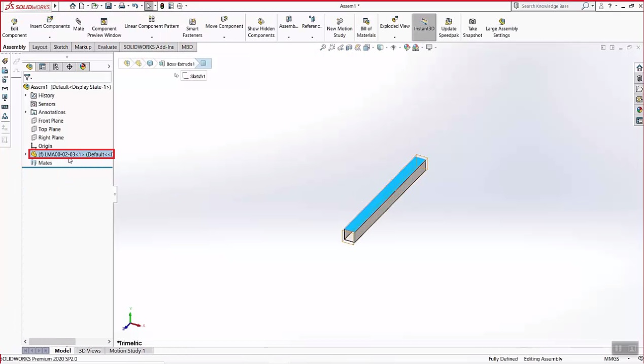Open the Motion Study 1 tab
Image resolution: width=644 pixels, height=364 pixels.
127,350
